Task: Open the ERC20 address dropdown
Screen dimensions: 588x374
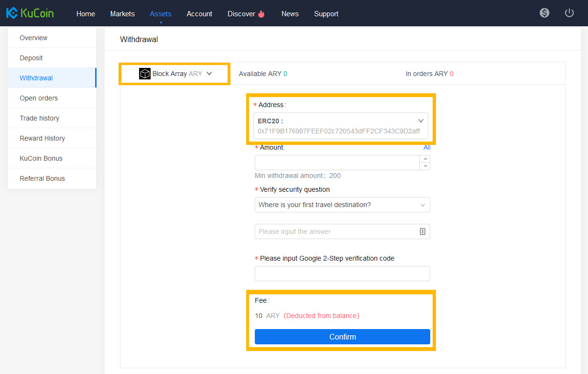Action: click(341, 126)
